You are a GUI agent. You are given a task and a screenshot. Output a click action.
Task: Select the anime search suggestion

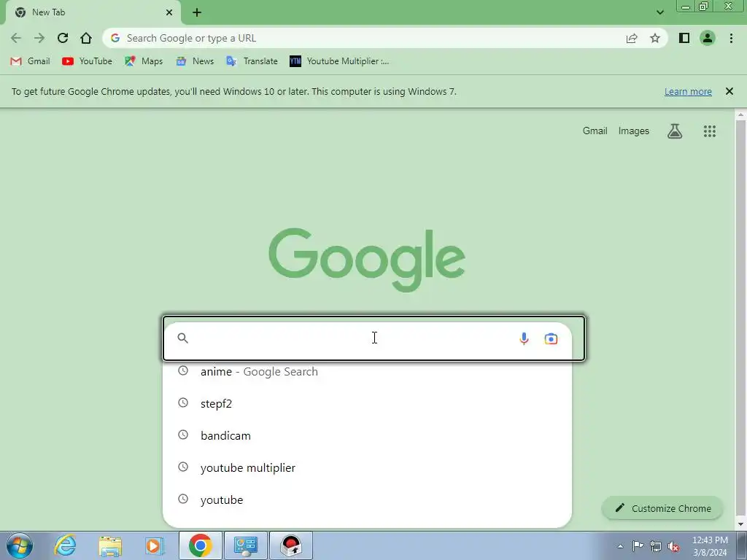click(x=367, y=371)
